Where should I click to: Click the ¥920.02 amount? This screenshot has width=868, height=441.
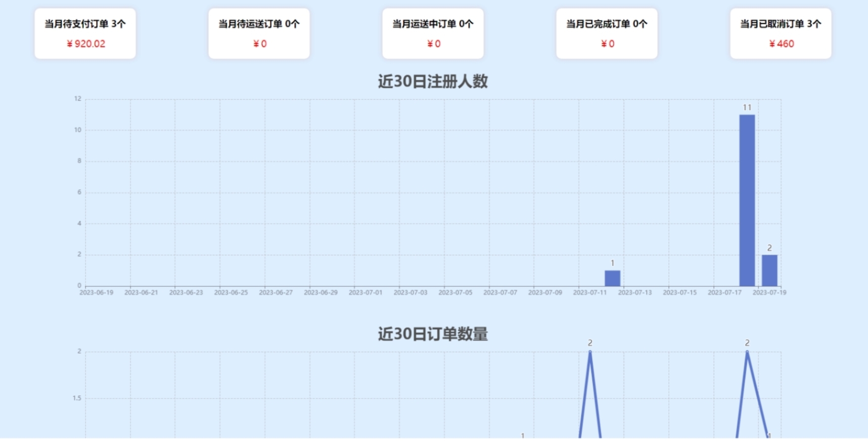pyautogui.click(x=86, y=44)
